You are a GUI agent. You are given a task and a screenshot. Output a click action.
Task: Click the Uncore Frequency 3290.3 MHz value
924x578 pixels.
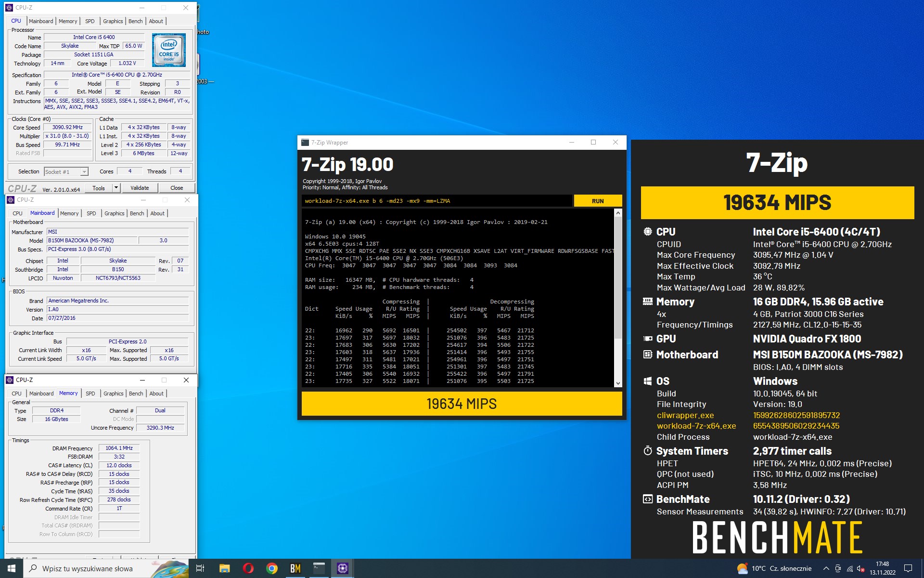pos(160,428)
